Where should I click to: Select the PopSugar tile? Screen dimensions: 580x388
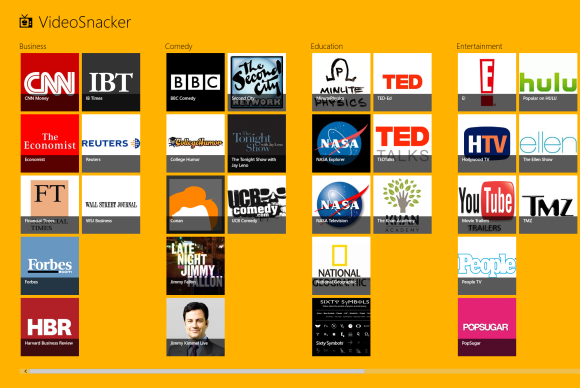[487, 327]
